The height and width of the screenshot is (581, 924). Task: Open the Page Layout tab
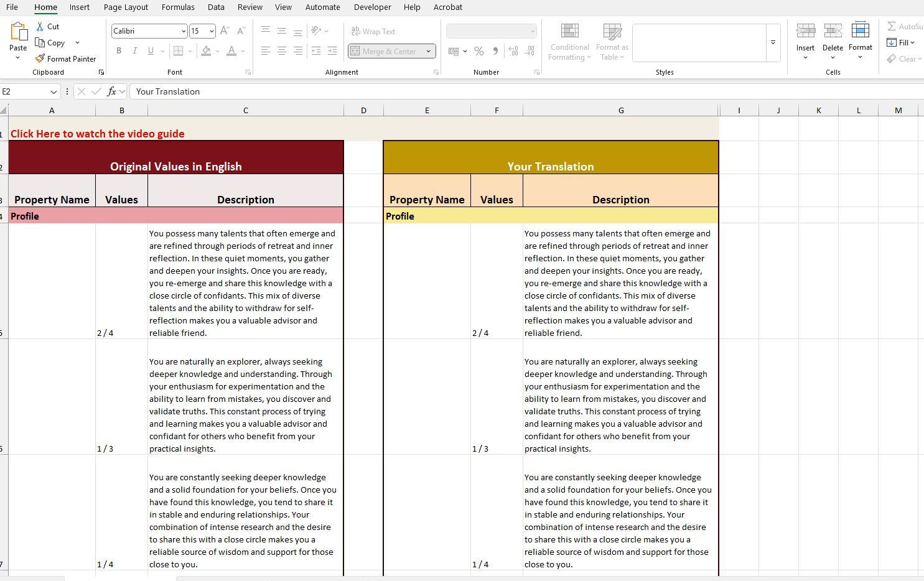126,7
